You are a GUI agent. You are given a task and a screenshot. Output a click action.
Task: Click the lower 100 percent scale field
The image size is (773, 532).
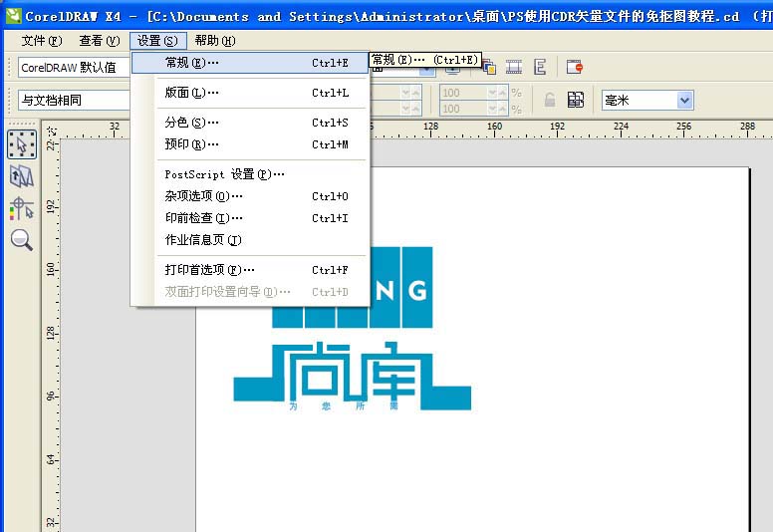[x=463, y=109]
